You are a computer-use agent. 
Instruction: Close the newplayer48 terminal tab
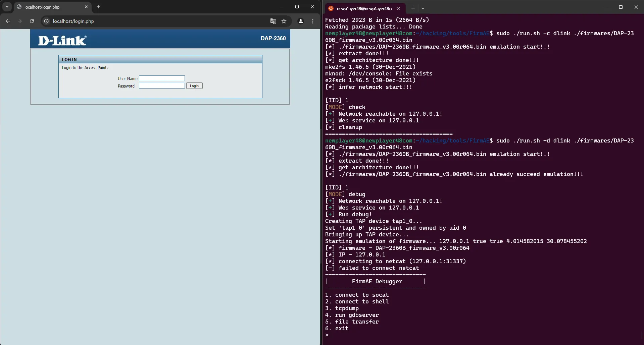pos(398,8)
